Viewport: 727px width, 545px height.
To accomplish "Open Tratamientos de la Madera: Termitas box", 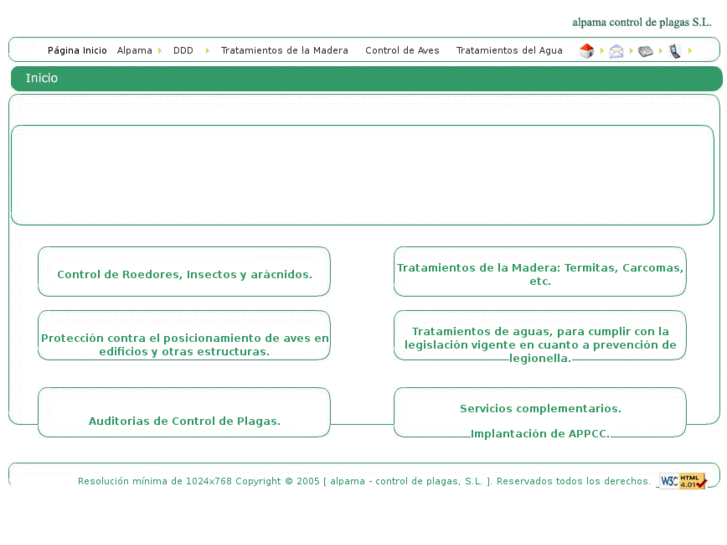I will pos(540,274).
